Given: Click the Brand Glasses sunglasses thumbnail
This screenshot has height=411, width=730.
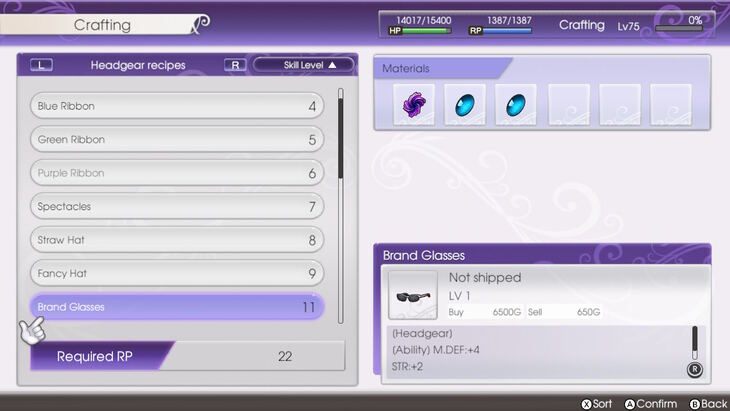Looking at the screenshot, I should (412, 295).
